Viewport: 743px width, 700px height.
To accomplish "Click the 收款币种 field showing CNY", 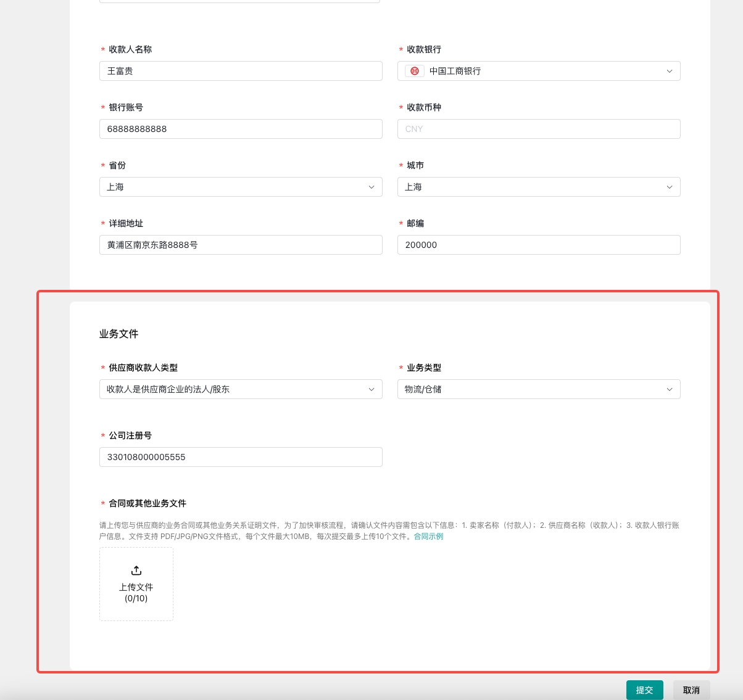I will pyautogui.click(x=538, y=129).
